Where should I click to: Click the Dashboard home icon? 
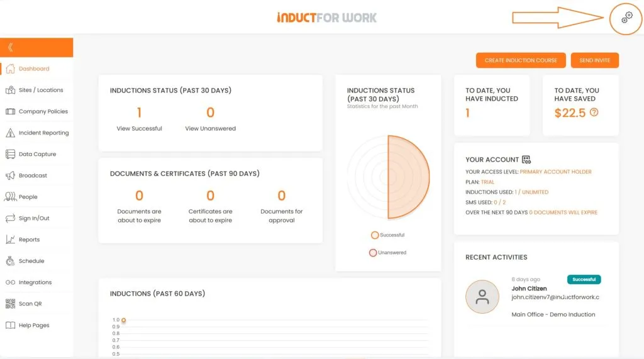(x=10, y=69)
